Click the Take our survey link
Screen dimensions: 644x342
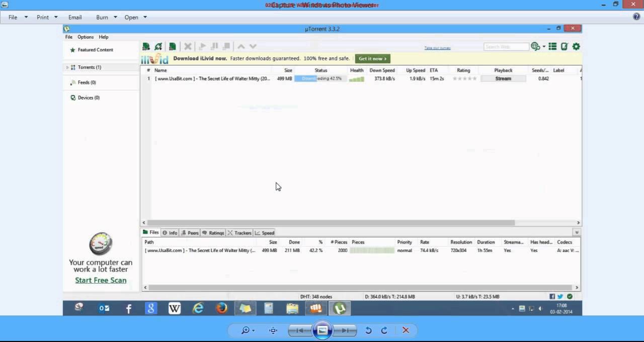[437, 48]
